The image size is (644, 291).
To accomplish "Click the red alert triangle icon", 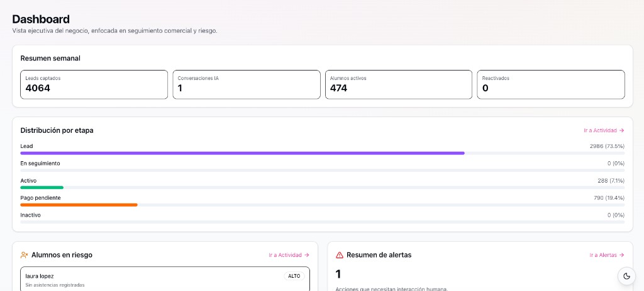I will (340, 255).
